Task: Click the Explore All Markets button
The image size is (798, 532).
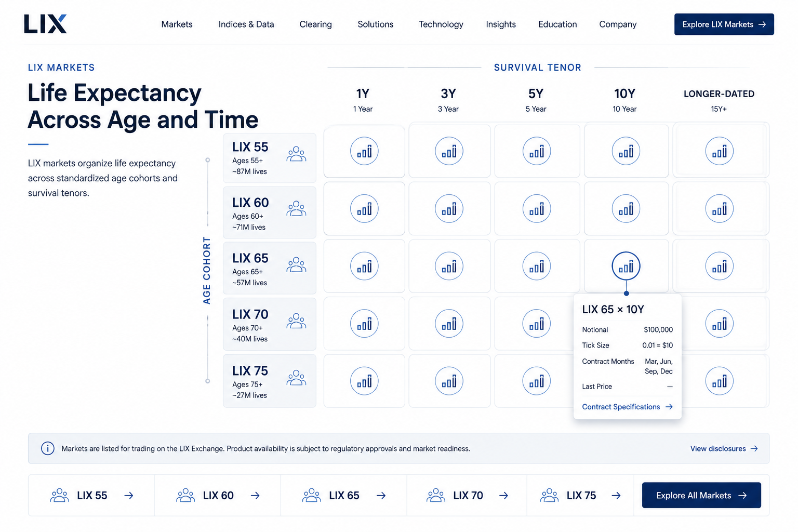Action: (701, 495)
